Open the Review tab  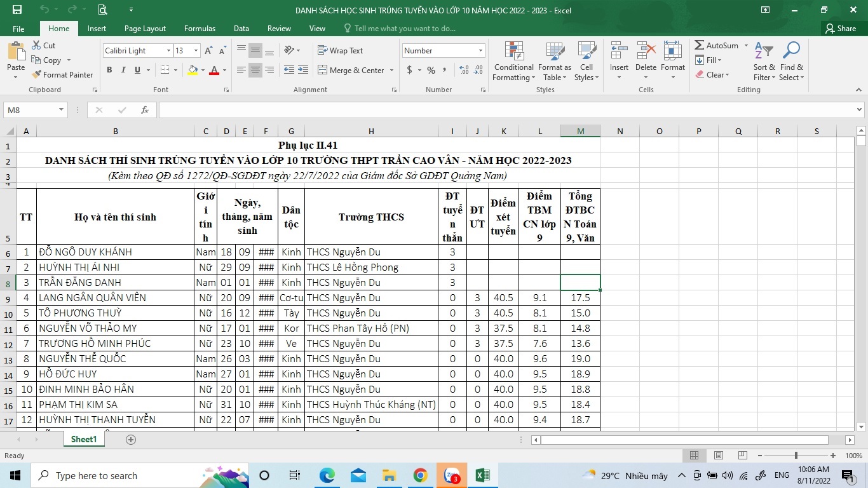278,29
